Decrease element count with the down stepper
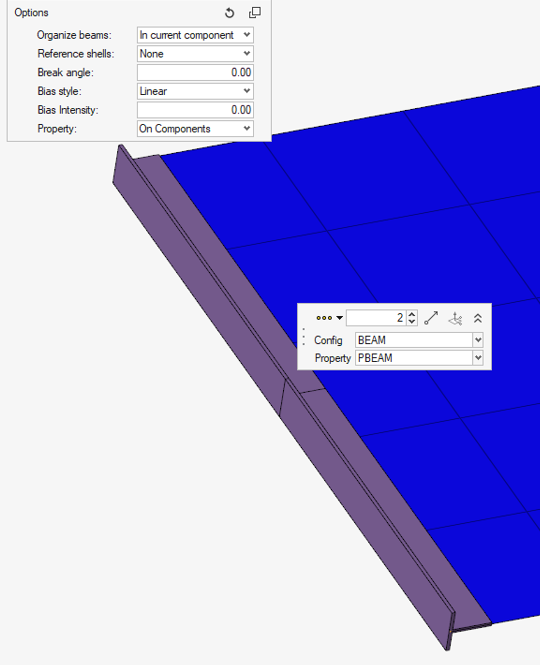 coord(412,321)
